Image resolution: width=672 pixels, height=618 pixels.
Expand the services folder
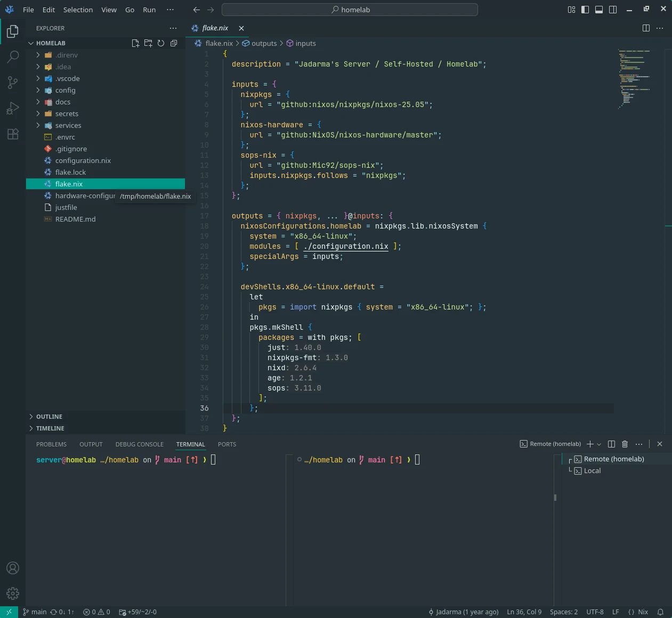coord(68,126)
